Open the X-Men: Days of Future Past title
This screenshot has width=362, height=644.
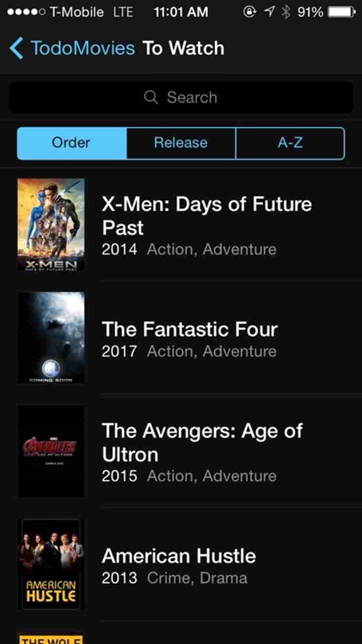207,216
